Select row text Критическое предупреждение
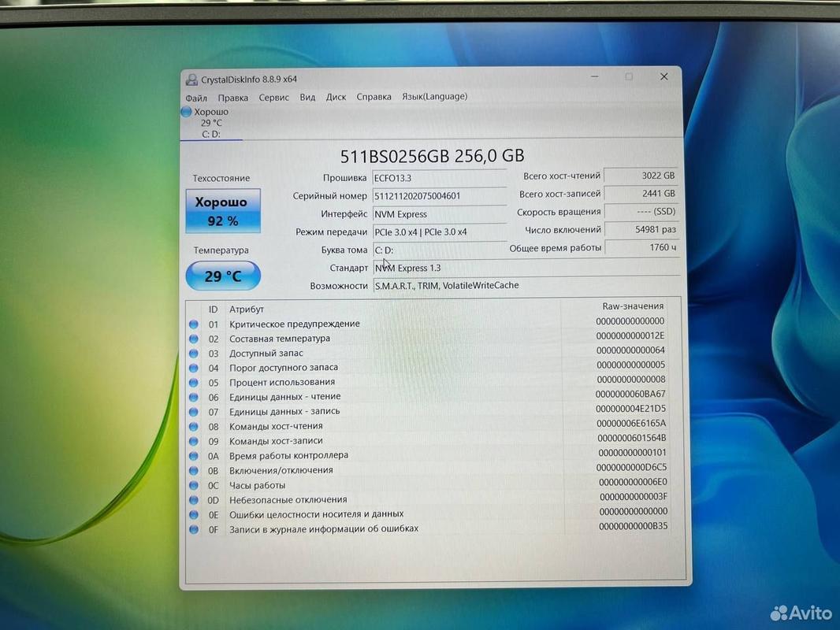The image size is (840, 630). pos(295,324)
